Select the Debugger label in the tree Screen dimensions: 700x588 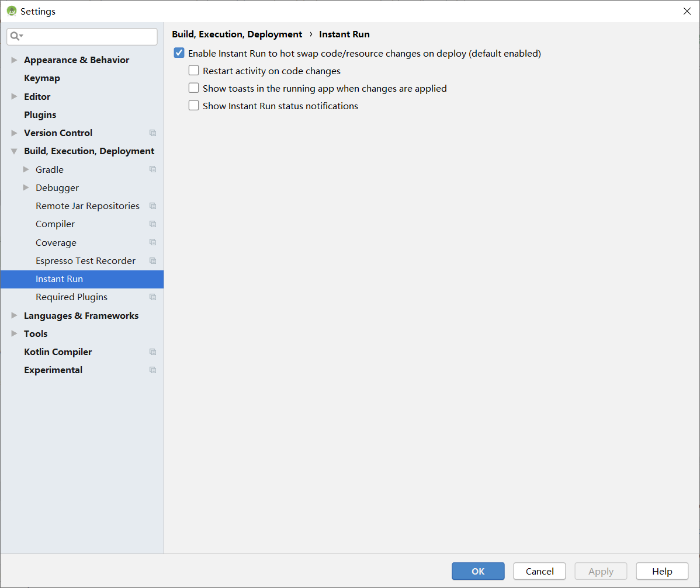[x=57, y=188]
